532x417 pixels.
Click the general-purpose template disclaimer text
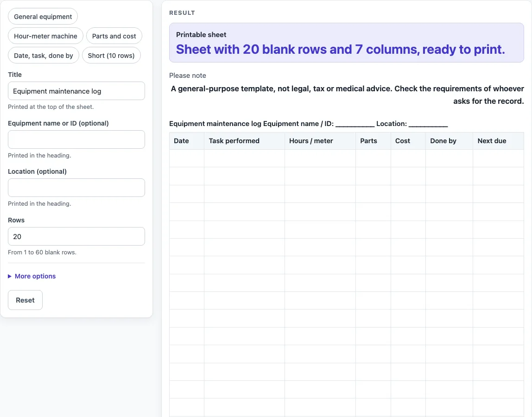coord(348,95)
